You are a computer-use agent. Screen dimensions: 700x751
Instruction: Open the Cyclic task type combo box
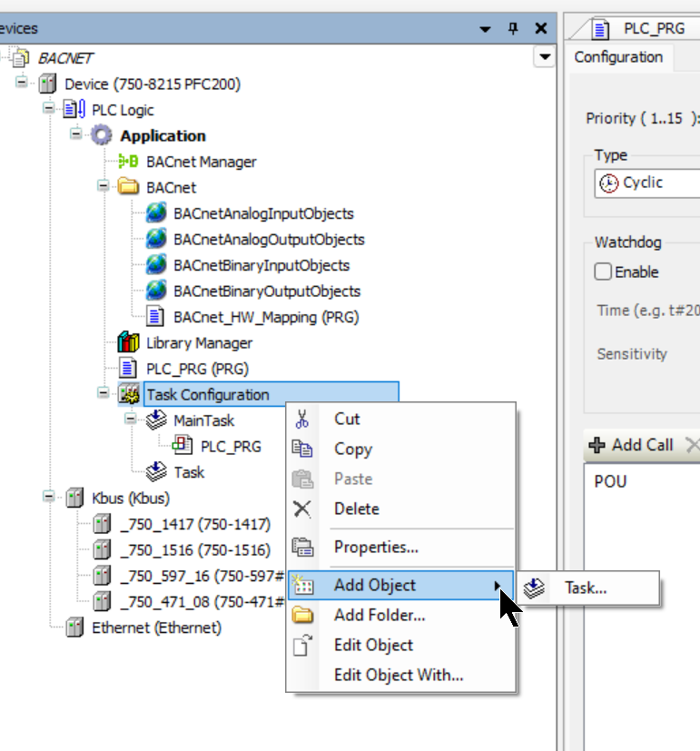pos(646,183)
